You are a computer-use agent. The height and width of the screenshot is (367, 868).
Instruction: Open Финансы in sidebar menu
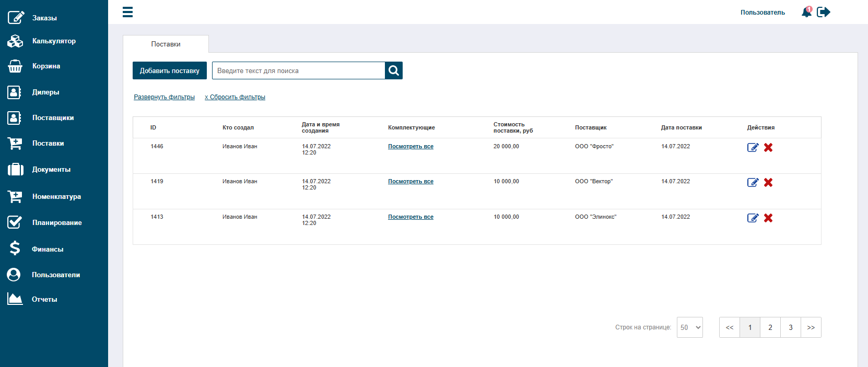point(48,250)
